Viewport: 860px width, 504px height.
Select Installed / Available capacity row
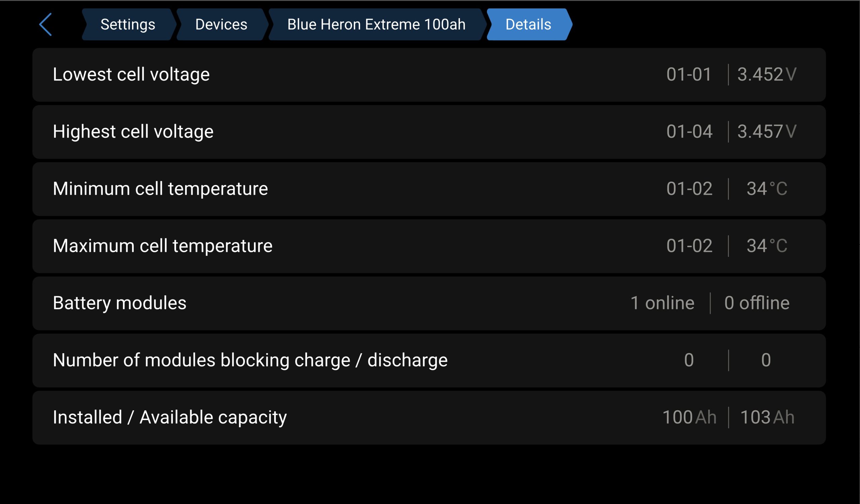pos(429,417)
